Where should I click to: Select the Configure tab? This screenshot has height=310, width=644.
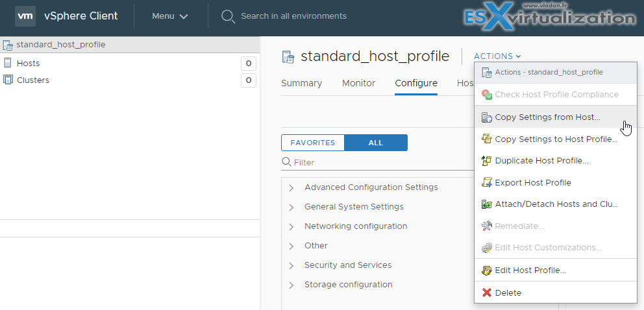[x=416, y=83]
